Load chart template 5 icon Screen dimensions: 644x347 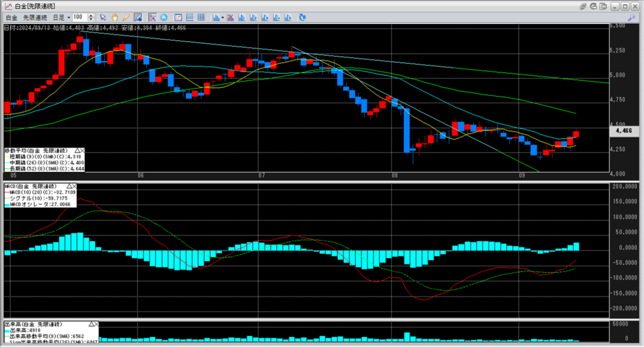[288, 17]
